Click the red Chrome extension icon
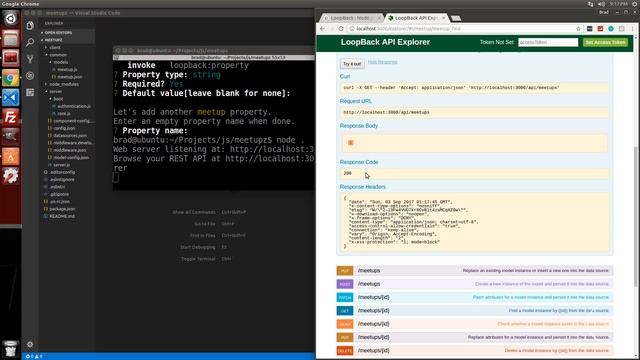This screenshot has width=640, height=360. click(600, 29)
